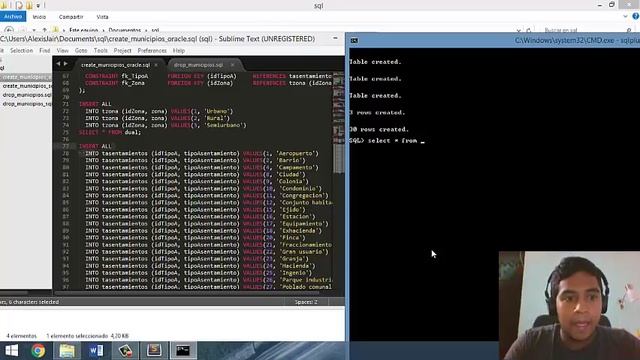Minimize the Sublime Text window
640x360 pixels.
335,38
